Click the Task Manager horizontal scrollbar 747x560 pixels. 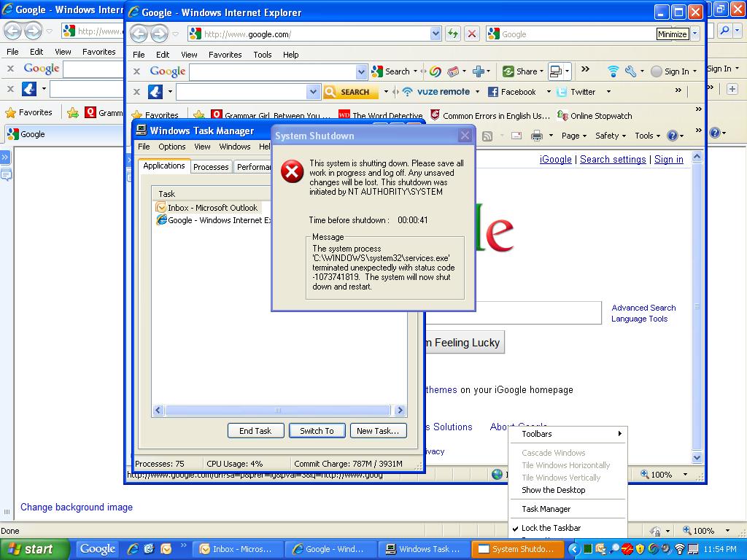coord(278,410)
